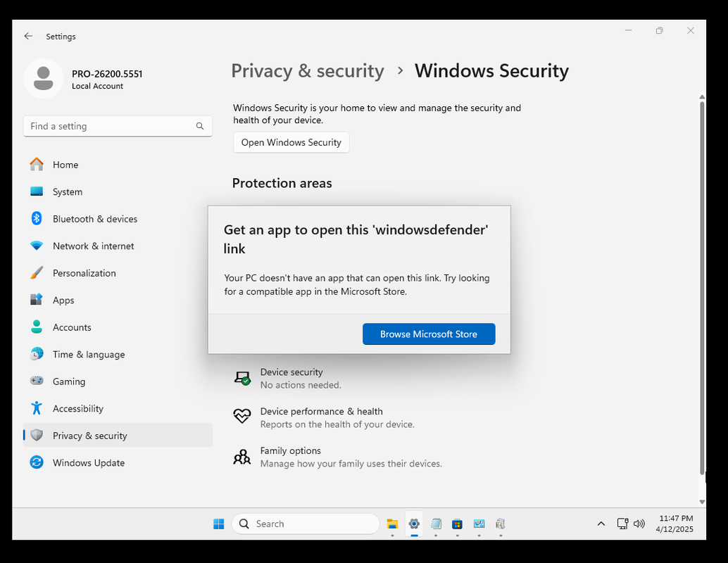Click the Windows Update sync icon
Image resolution: width=728 pixels, height=563 pixels.
click(37, 462)
